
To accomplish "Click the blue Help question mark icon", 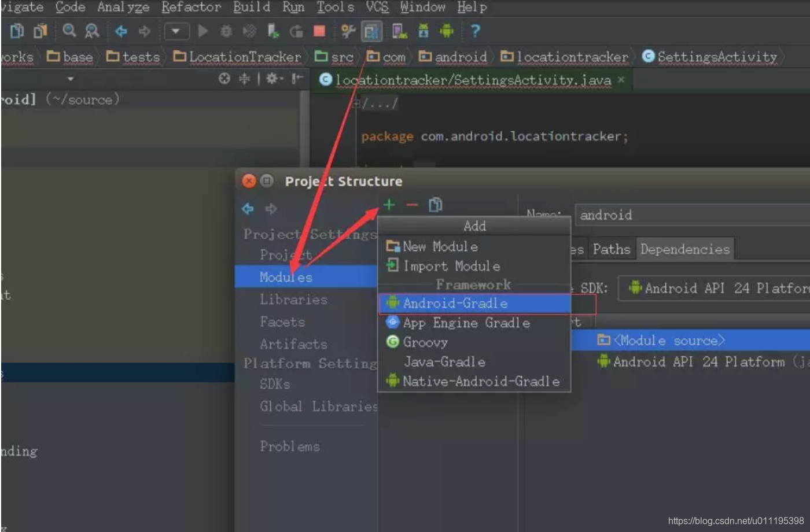I will coord(475,31).
